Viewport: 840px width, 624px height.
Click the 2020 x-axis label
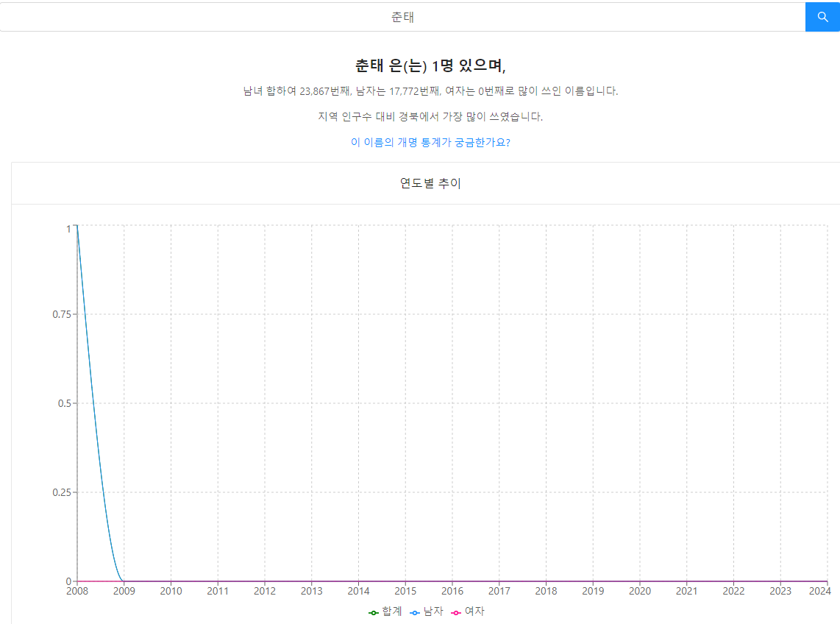[x=640, y=591]
